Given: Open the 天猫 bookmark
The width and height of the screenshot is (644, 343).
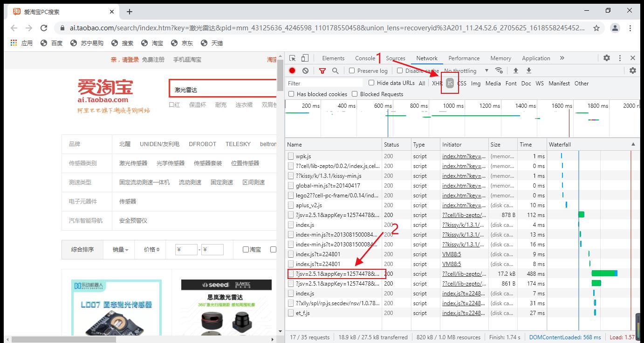Looking at the screenshot, I should 212,43.
